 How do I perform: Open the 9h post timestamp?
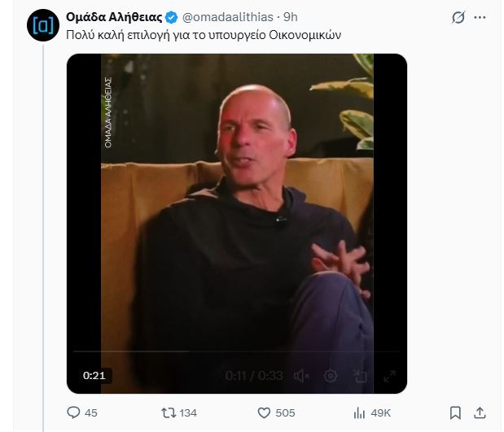coord(290,17)
